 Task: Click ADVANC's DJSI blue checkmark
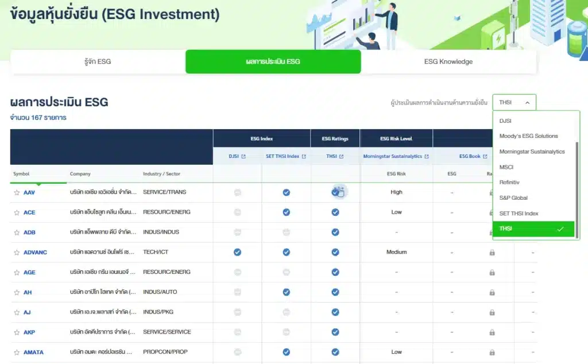click(x=237, y=252)
